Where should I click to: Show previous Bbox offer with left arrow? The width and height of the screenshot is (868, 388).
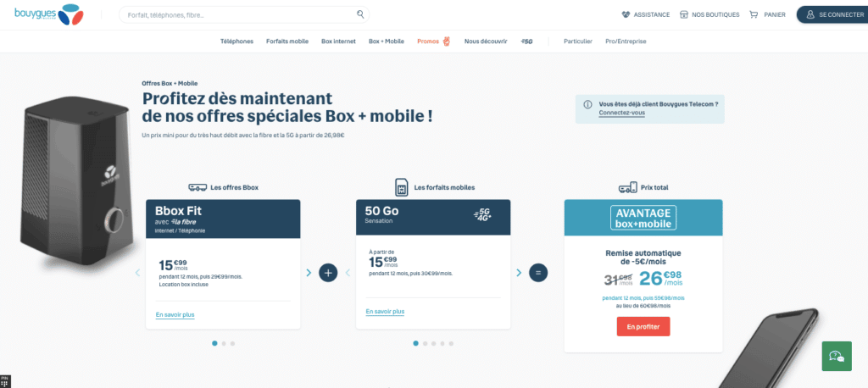tap(138, 272)
